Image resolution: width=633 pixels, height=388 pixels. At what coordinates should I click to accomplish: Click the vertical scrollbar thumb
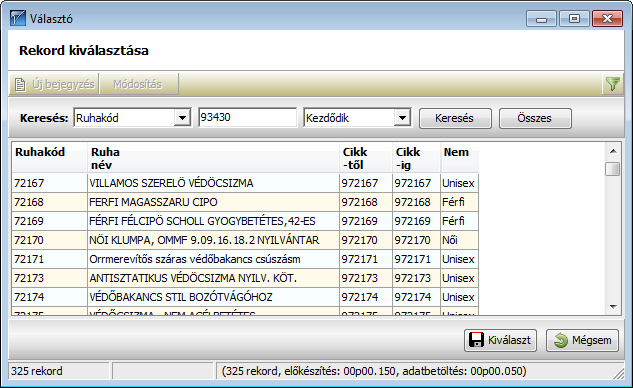[x=613, y=169]
